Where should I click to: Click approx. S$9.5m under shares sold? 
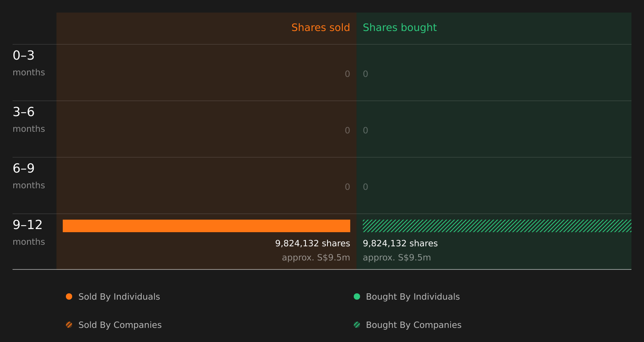tap(316, 258)
